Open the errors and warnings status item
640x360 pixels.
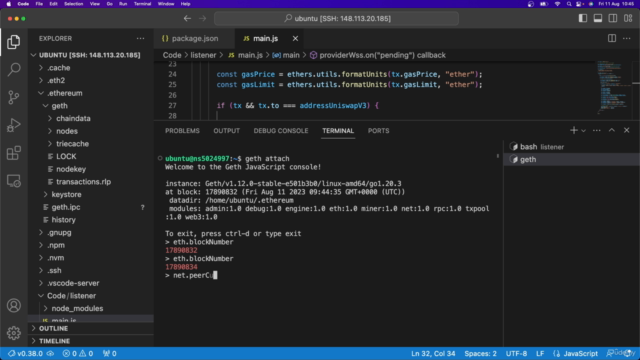click(78, 353)
